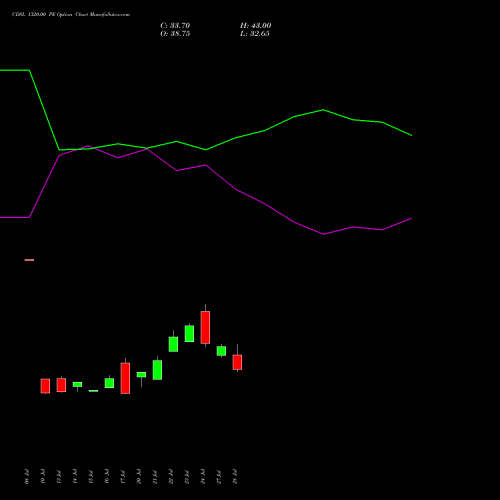Screen dimensions: 500x500
Task: Click the close value C: 33.70
Action: [x=175, y=26]
